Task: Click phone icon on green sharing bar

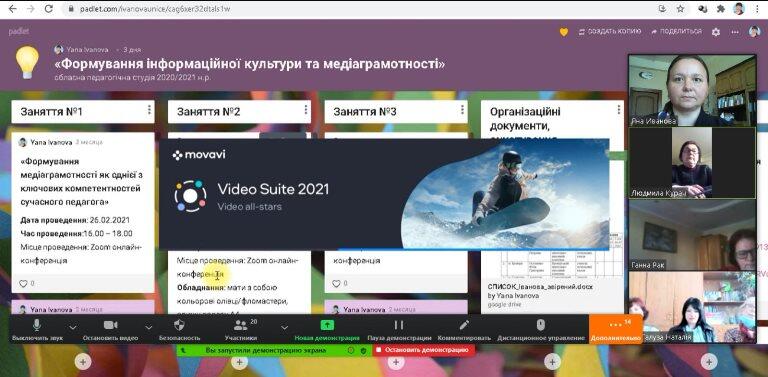Action: tap(183, 351)
